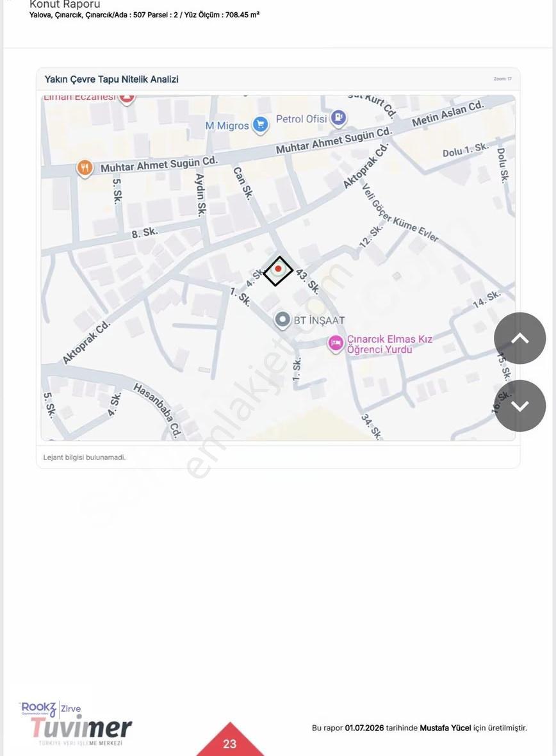The height and width of the screenshot is (756, 556).
Task: Click the '14. Sk.' street label
Action: point(487,299)
